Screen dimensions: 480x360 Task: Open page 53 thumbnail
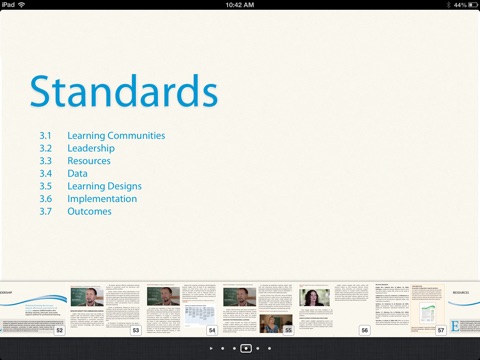[105, 310]
